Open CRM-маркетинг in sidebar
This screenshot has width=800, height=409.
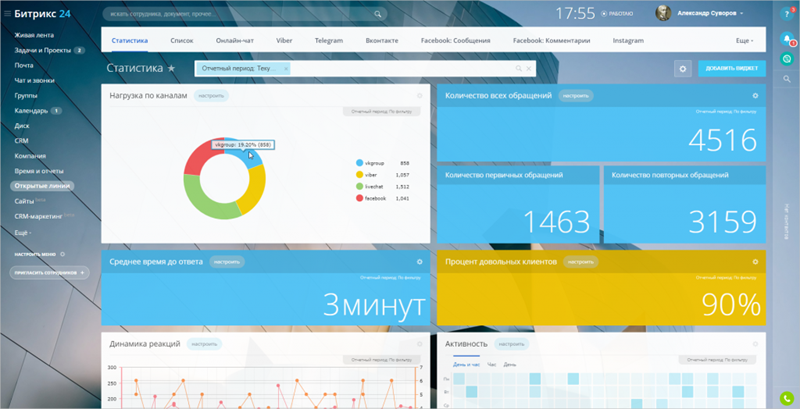tap(38, 216)
